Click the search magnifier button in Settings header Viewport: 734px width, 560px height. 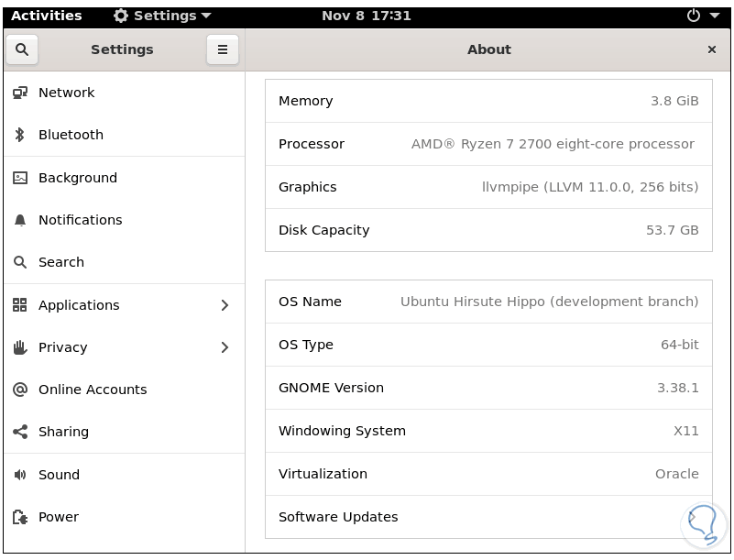pos(22,49)
